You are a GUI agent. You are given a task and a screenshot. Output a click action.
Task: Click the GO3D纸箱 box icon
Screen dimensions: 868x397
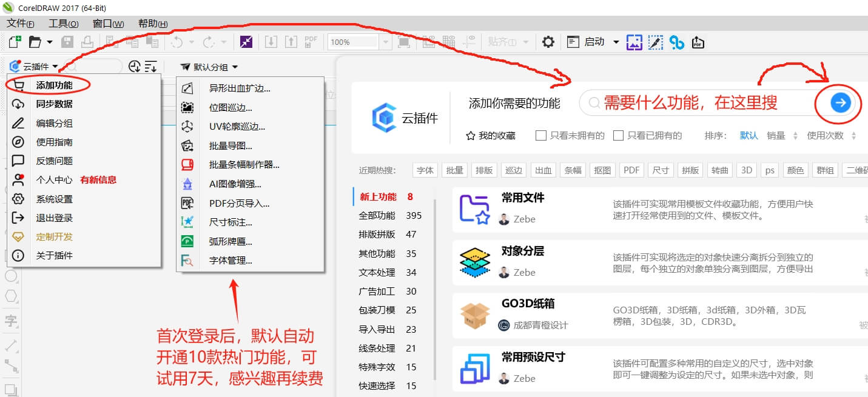[x=475, y=315]
